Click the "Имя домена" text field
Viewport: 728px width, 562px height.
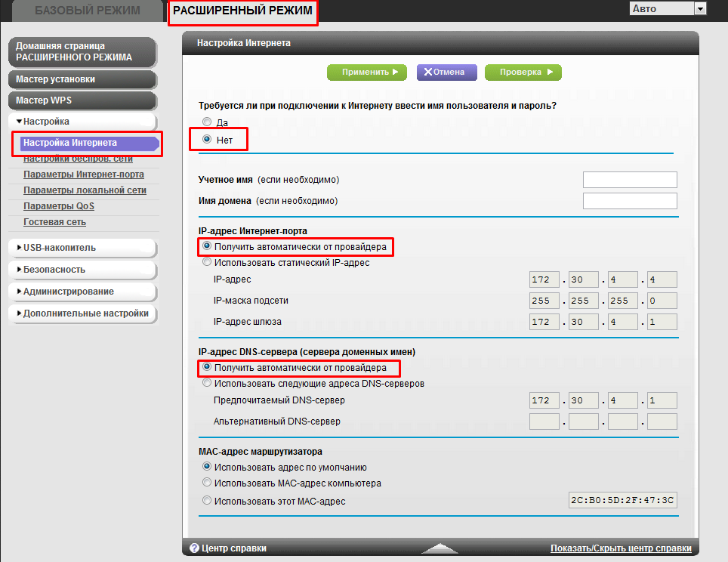[x=630, y=201]
